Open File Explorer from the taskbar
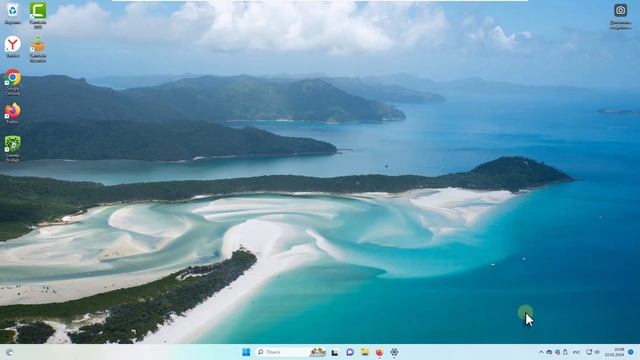This screenshot has height=360, width=640. (364, 352)
